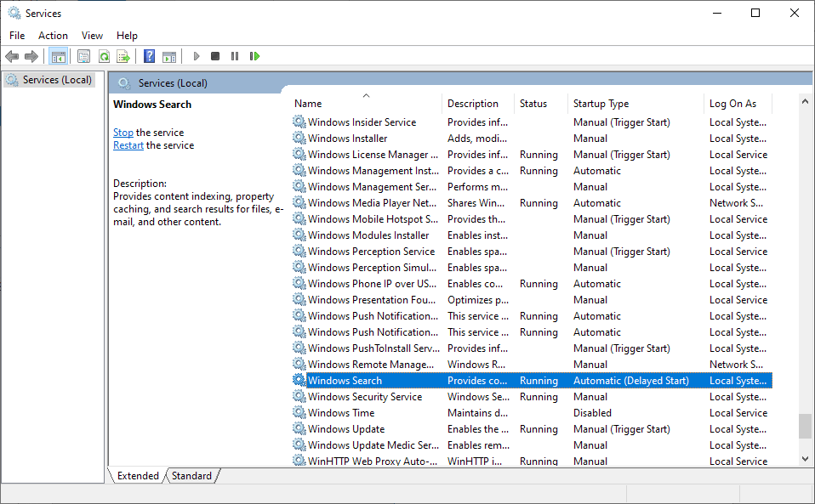The width and height of the screenshot is (815, 504).
Task: Click the green Refresh toolbar icon
Action: coord(104,57)
